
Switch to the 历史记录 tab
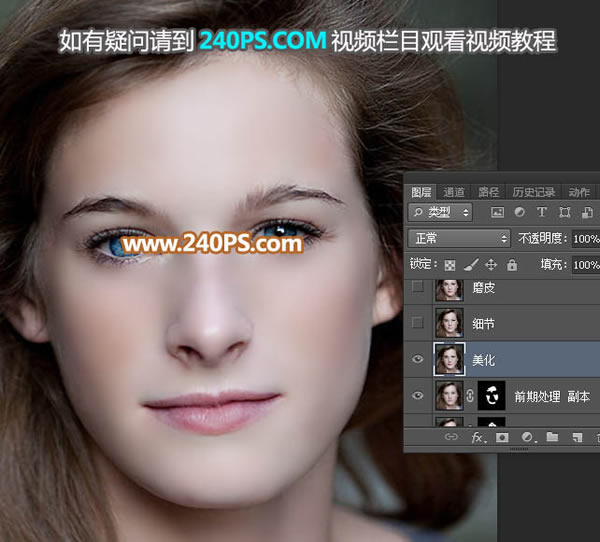pos(533,192)
